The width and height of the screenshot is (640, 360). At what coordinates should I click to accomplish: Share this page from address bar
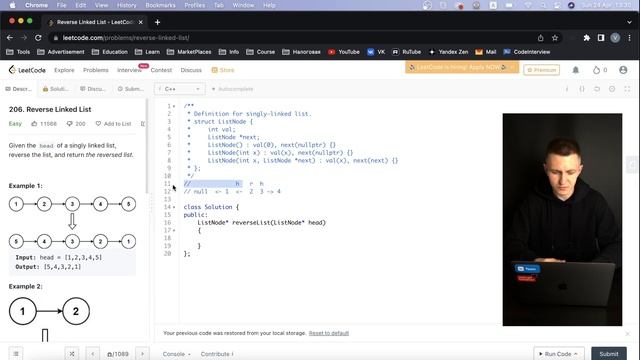(x=540, y=38)
